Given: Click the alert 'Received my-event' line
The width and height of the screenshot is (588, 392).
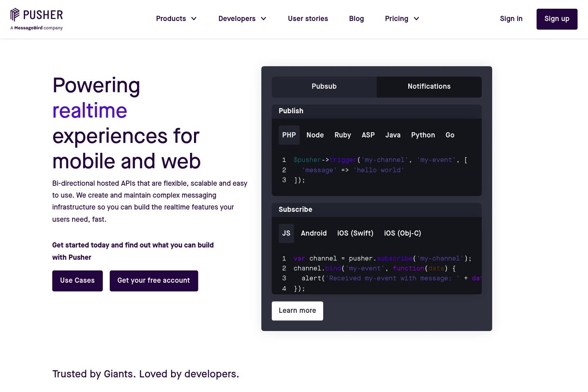Looking at the screenshot, I should [x=391, y=278].
